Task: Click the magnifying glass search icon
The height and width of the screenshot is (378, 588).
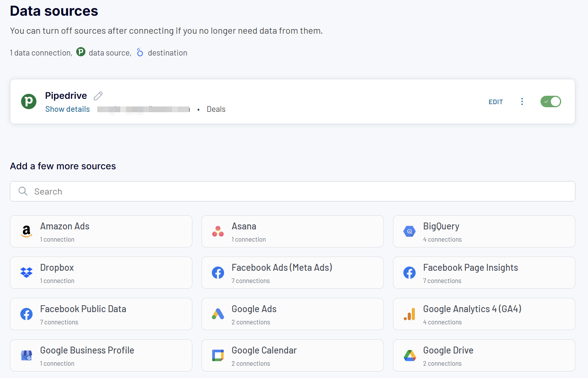Action: 23,191
